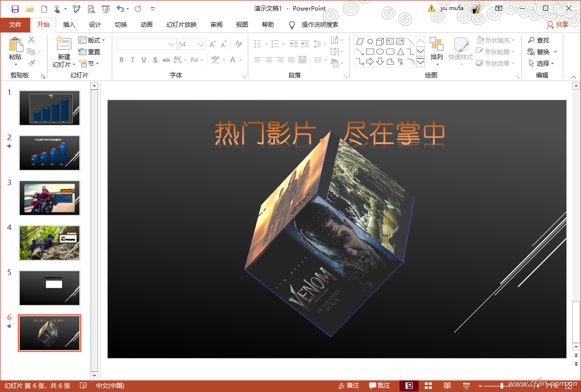
Task: Switch to the 幻灯片放映 tab
Action: (182, 25)
